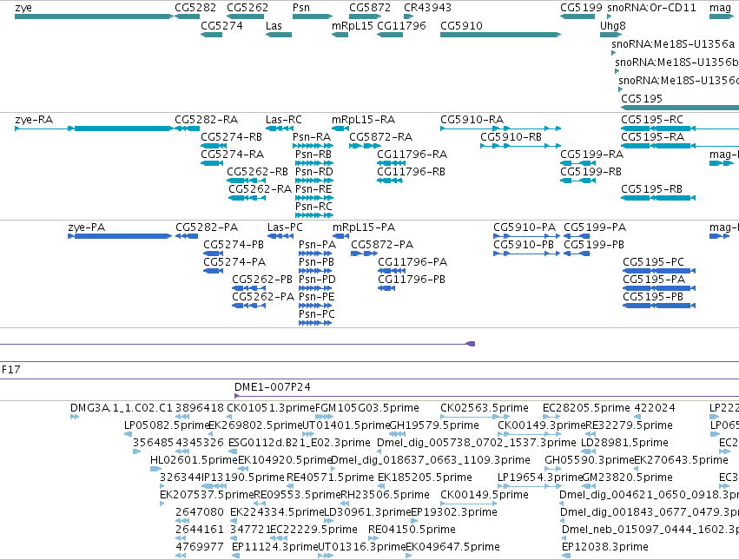Click the Psn-RE transcript label
Viewport: 739px width, 560px height.
(313, 189)
